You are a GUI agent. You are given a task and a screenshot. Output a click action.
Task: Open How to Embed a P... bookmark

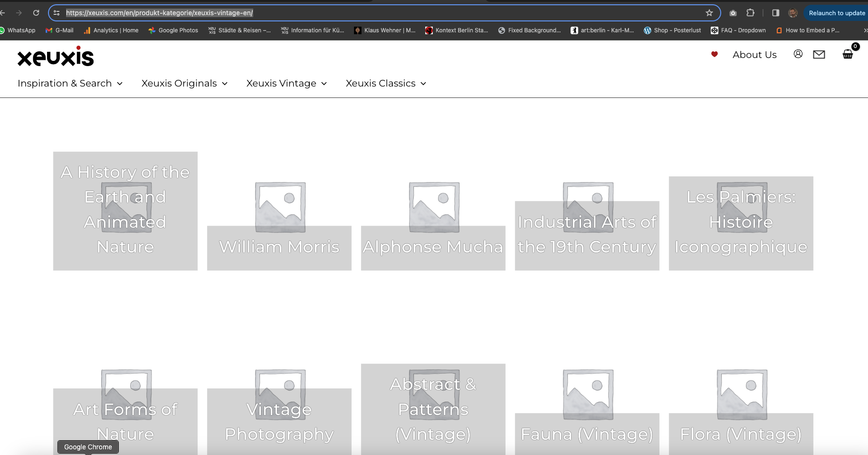(808, 30)
